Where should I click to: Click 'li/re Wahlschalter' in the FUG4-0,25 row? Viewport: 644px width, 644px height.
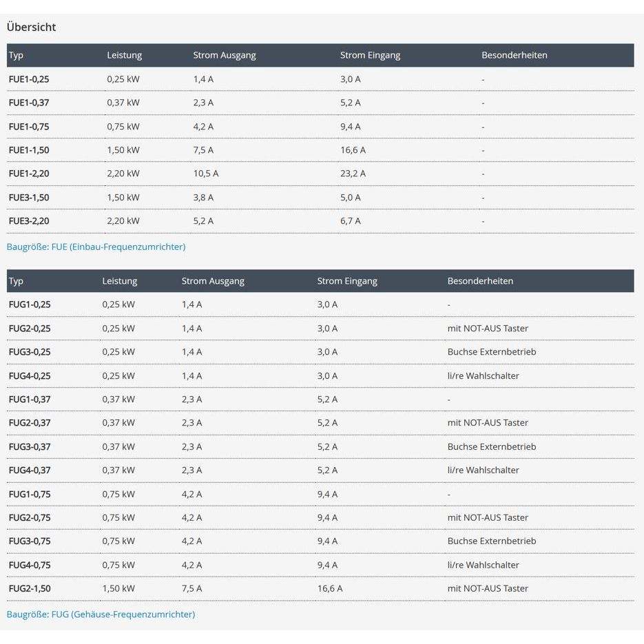click(x=483, y=376)
